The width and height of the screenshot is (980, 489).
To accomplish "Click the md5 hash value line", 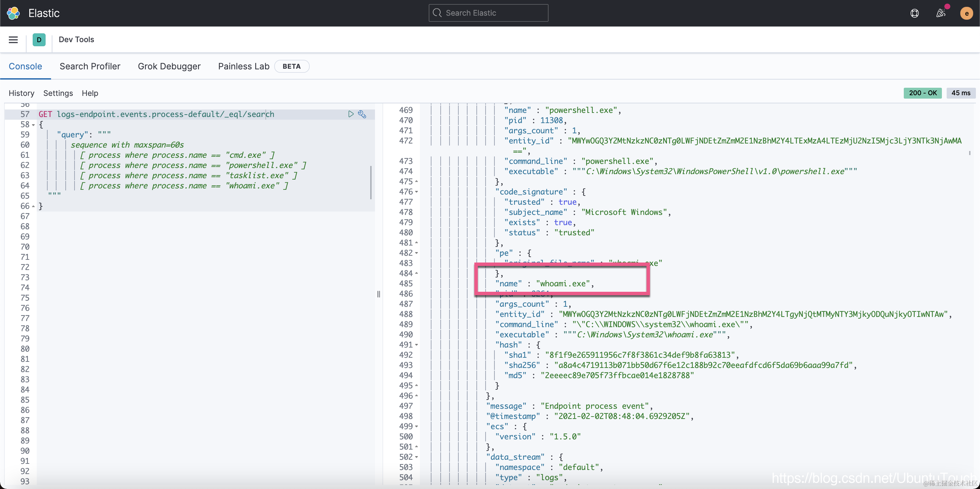I will tap(599, 376).
